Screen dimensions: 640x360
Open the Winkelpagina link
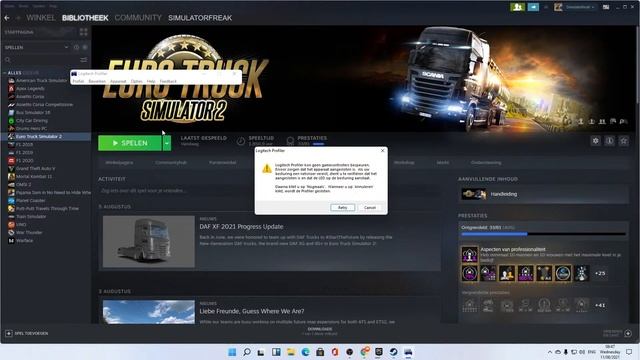pos(119,162)
